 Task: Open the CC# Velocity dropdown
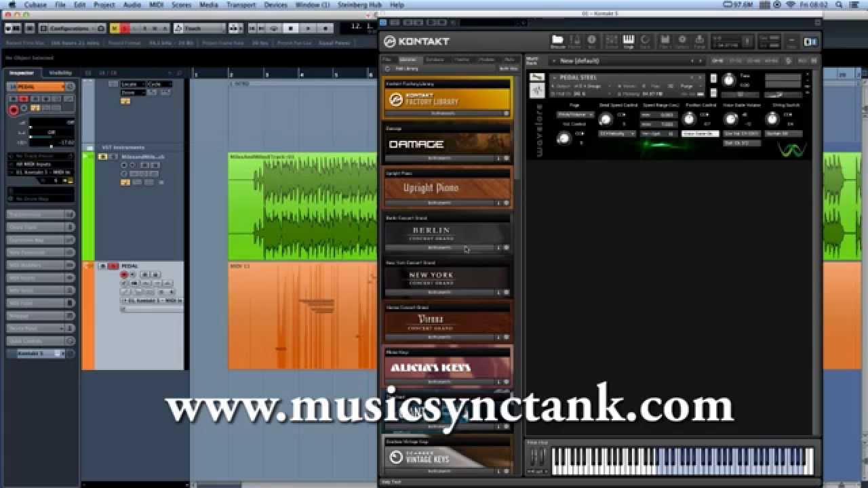click(x=616, y=134)
